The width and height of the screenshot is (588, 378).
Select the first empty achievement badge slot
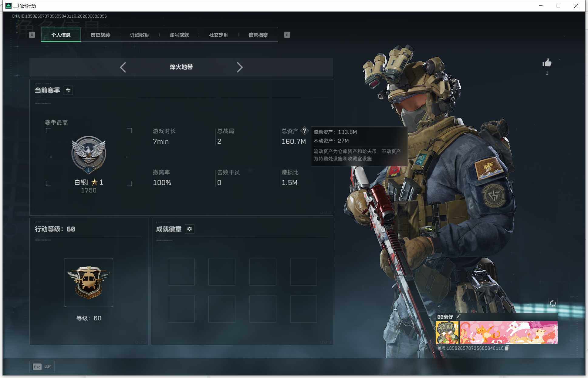point(181,272)
